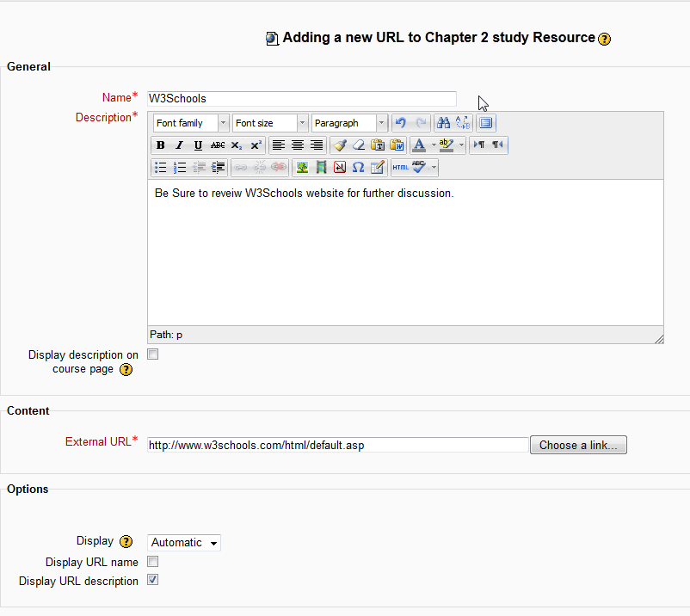Viewport: 690px width, 616px height.
Task: Click the Redo arrow icon
Action: point(421,123)
